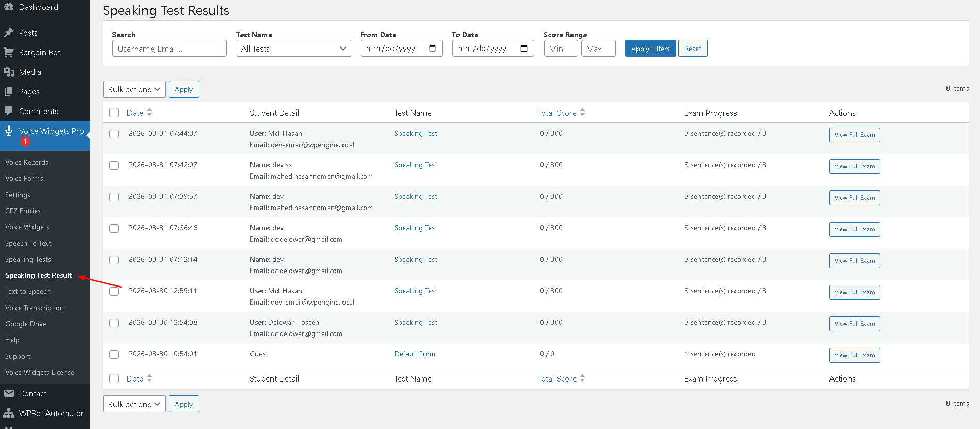Click the Contact envelope icon
This screenshot has height=429, width=980.
(9, 393)
